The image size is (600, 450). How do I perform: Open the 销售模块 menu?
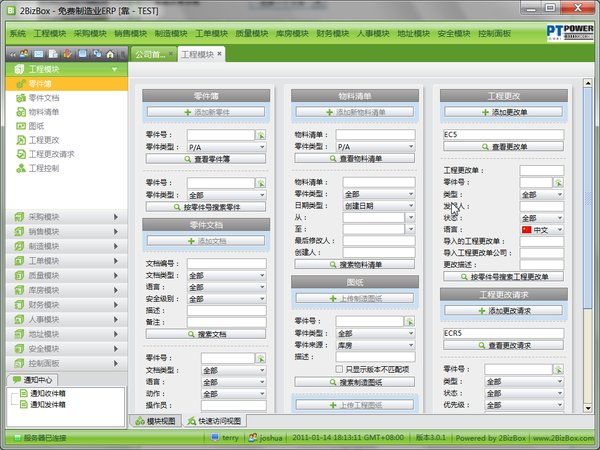tap(130, 34)
